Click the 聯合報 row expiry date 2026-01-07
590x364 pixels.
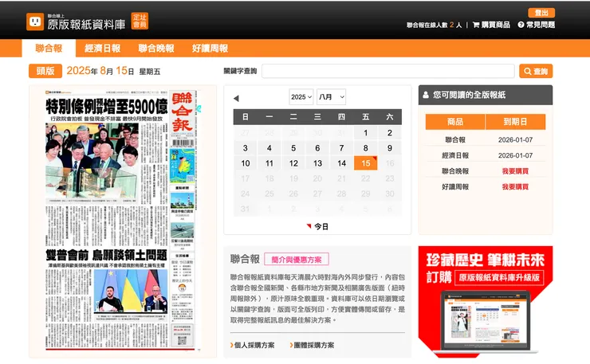(x=515, y=140)
